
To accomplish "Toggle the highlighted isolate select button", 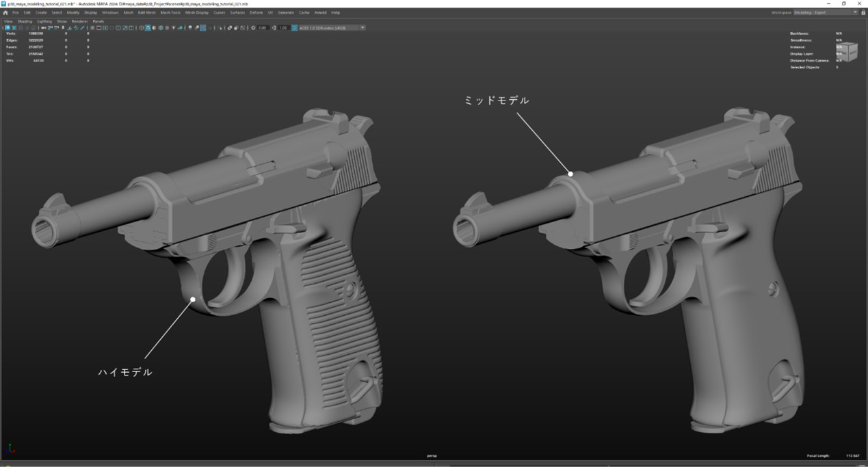I will (203, 28).
